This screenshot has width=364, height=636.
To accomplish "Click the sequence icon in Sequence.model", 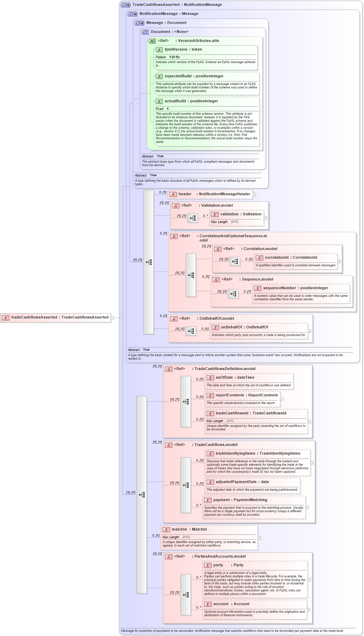I will pos(233,294).
